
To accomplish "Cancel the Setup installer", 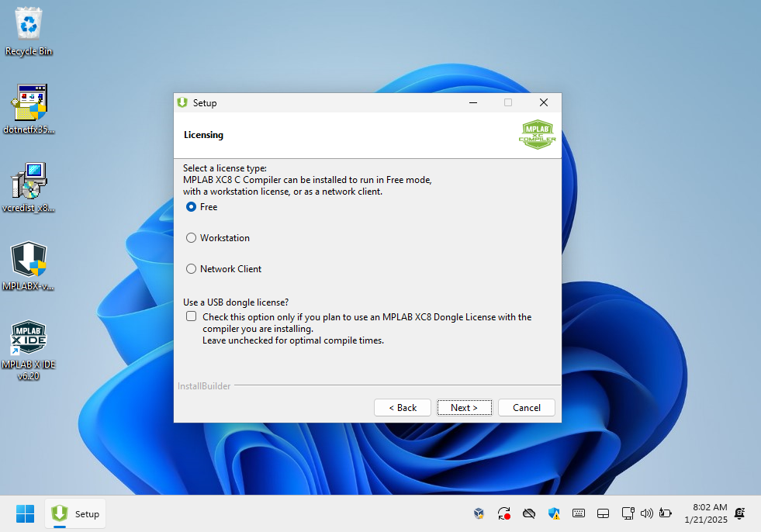I will (x=527, y=408).
